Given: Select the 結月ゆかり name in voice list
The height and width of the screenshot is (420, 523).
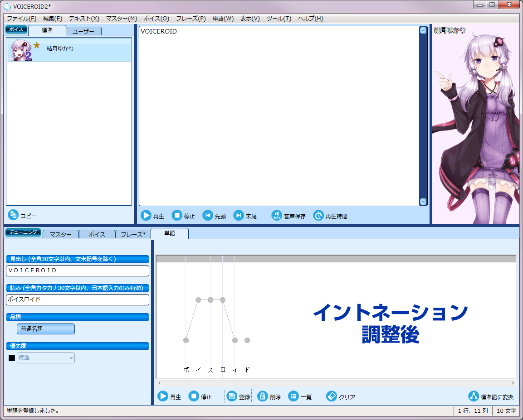Looking at the screenshot, I should 60,48.
